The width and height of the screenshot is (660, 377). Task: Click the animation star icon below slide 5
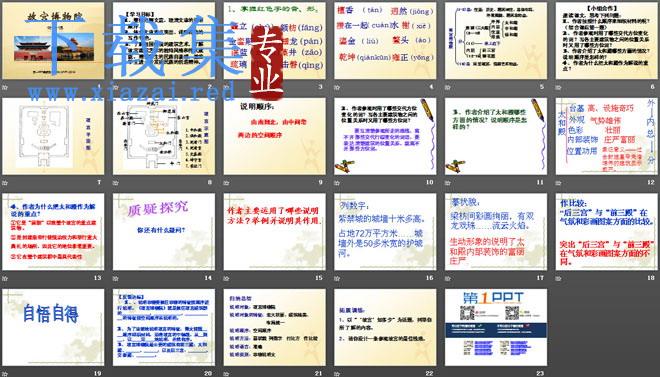pos(447,87)
